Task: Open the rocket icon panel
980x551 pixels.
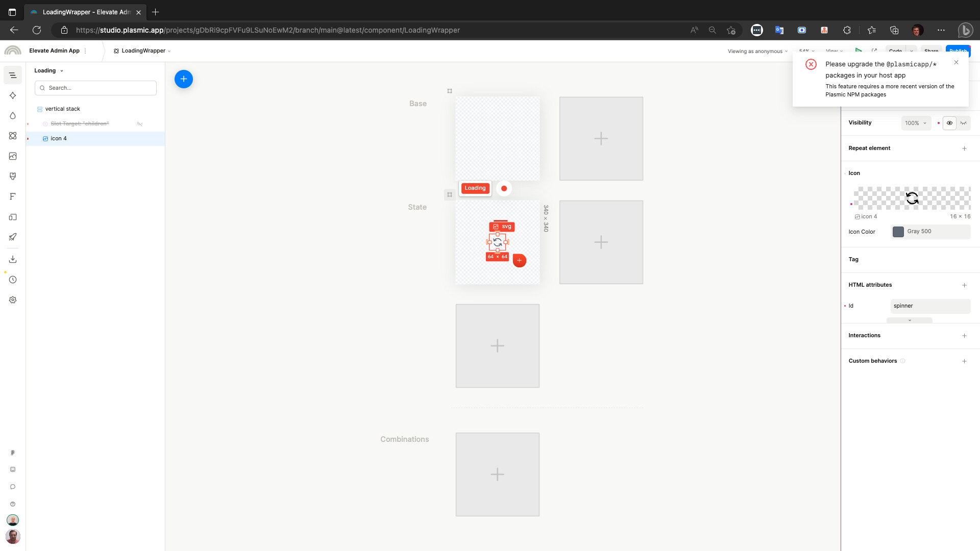Action: point(13,237)
